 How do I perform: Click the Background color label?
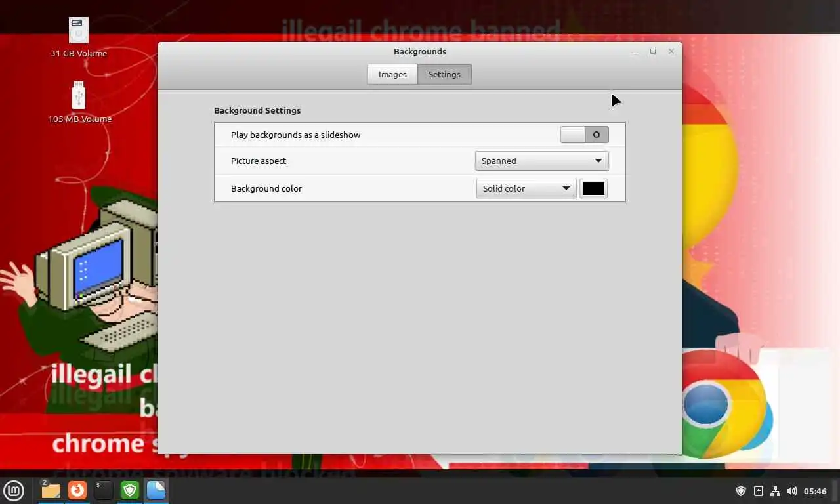(266, 188)
